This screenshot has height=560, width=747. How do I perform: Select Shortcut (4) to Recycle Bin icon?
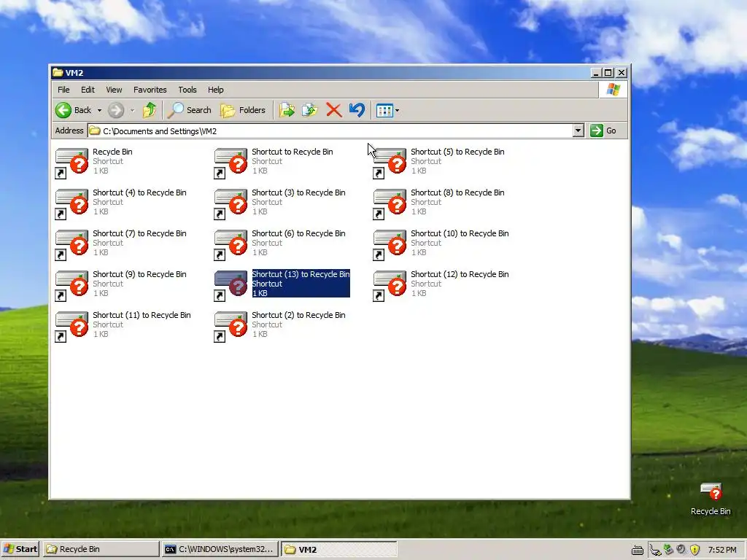(x=72, y=204)
